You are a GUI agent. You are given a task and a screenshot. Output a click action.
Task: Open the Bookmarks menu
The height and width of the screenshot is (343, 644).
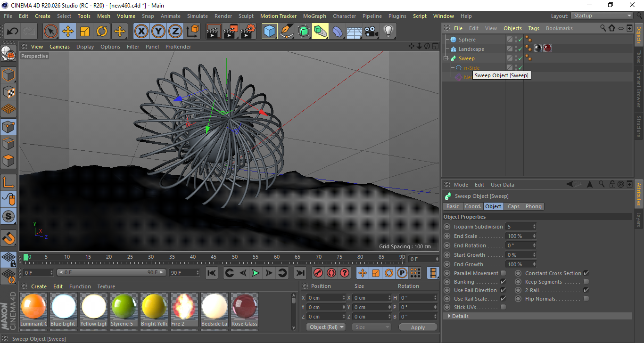click(x=559, y=28)
